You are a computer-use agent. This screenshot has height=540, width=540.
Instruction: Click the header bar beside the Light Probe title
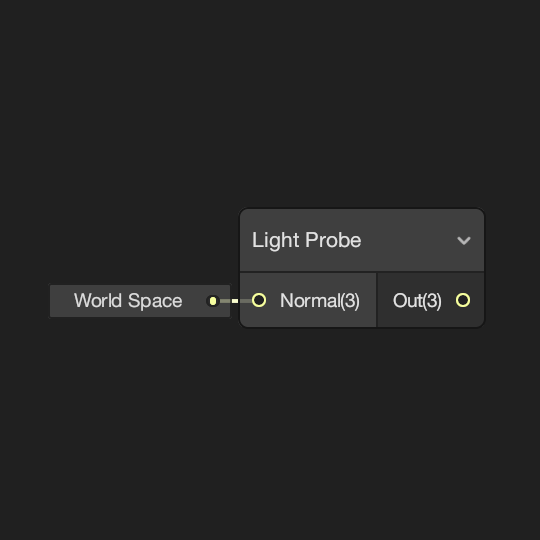point(408,240)
